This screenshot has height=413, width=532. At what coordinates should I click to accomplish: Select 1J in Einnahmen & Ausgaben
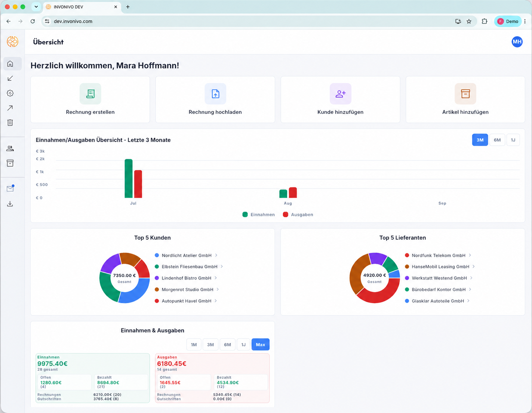(x=243, y=345)
